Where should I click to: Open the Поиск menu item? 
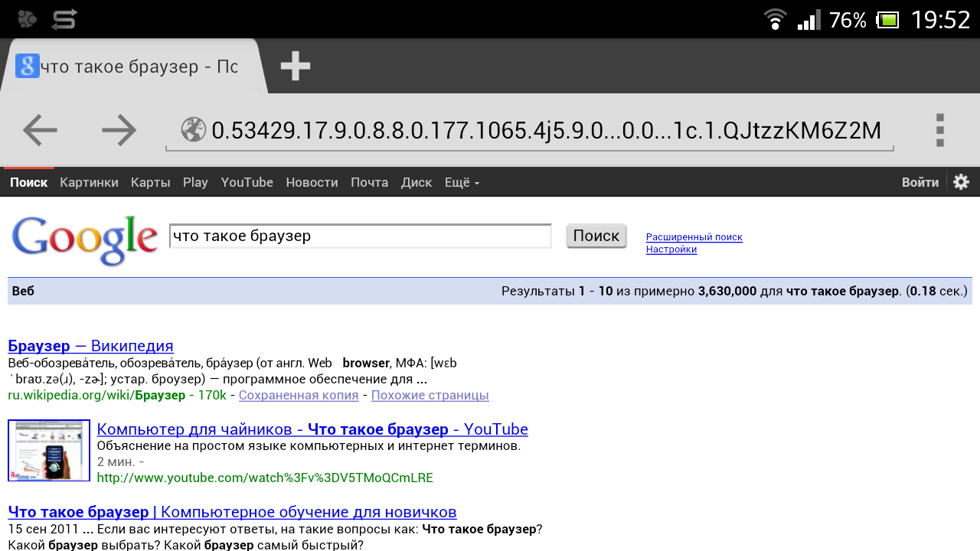click(x=29, y=182)
